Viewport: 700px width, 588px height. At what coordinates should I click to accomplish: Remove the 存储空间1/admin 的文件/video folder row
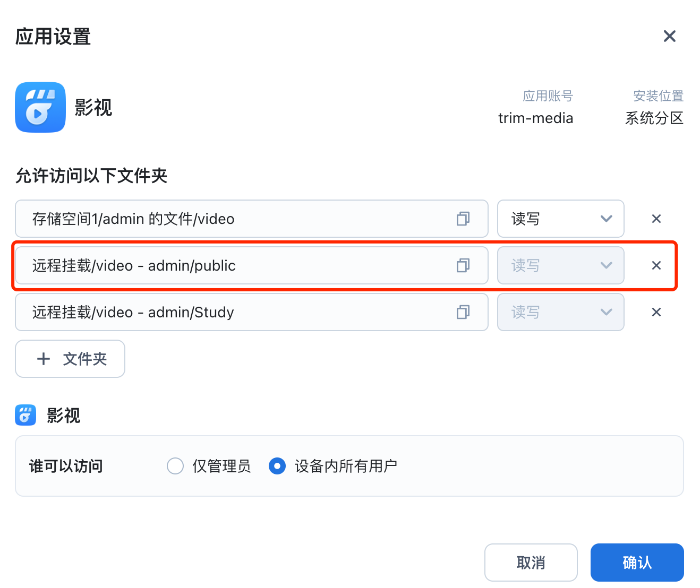click(x=656, y=219)
